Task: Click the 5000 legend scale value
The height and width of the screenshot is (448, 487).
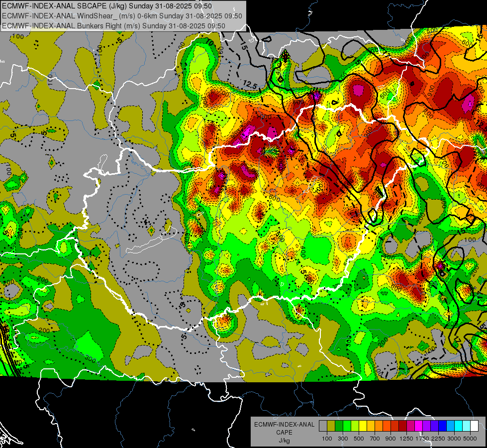Action: point(470,439)
